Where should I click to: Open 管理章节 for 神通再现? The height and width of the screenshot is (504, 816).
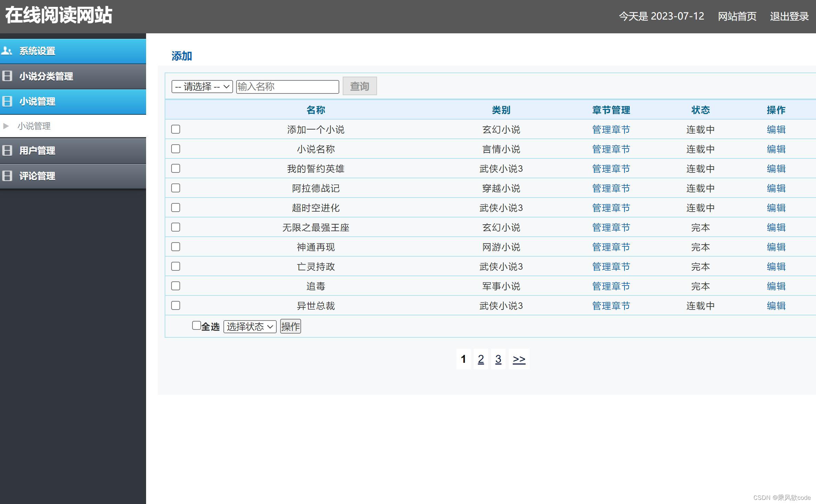[x=611, y=247]
